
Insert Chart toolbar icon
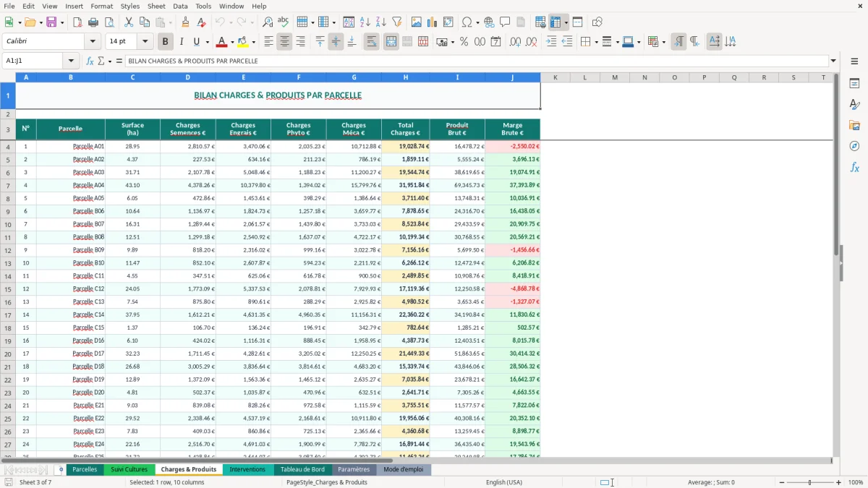point(433,22)
